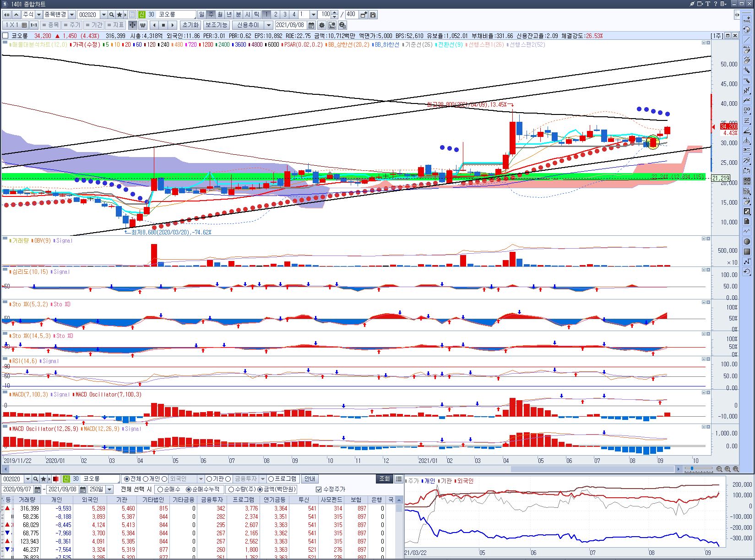Image resolution: width=755 pixels, height=560 pixels.
Task: Open chart settings gear icon
Action: (322, 25)
